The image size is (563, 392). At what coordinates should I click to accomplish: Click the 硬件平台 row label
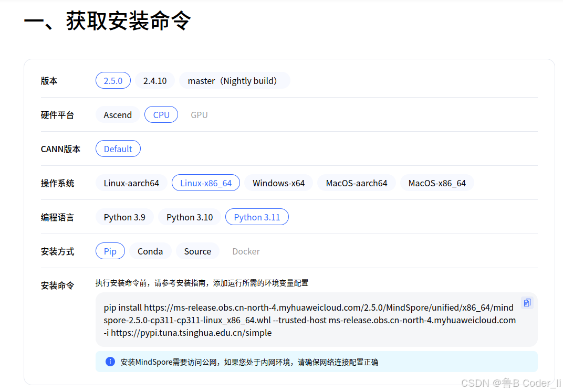click(57, 115)
